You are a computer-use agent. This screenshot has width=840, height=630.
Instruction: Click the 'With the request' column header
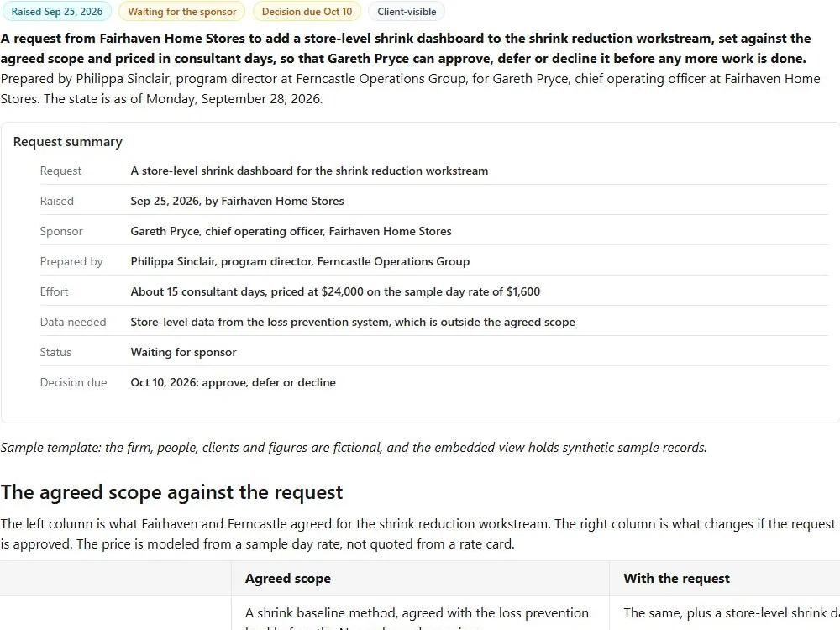pos(676,579)
